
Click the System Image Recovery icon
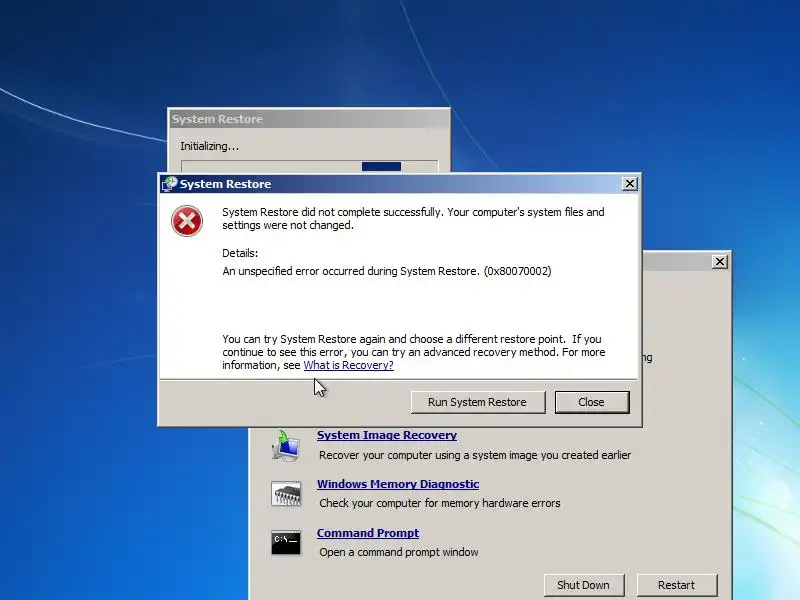pos(286,446)
